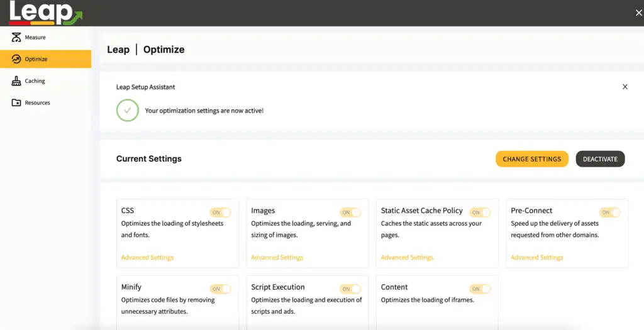Click the Deactivate button
The height and width of the screenshot is (330, 644).
600,159
